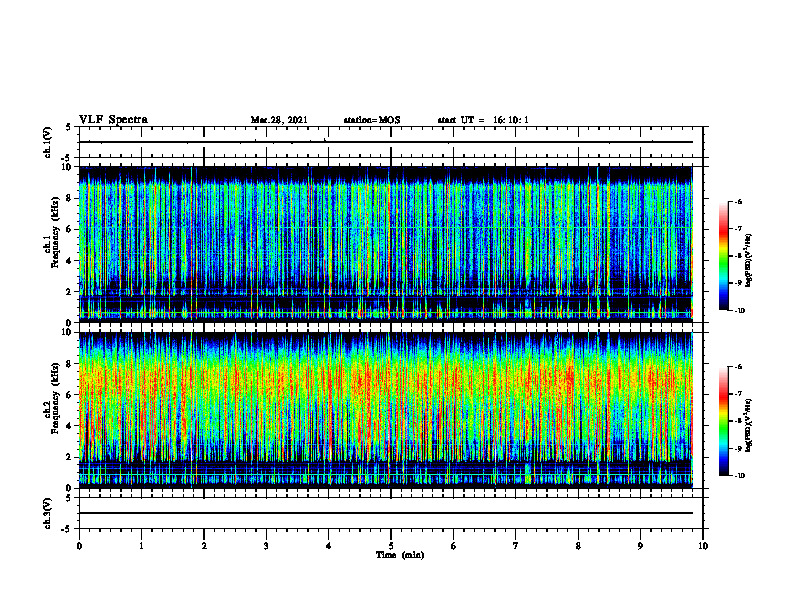Click the 'VLF Spectra' plot title
This screenshot has width=792, height=612.
(x=113, y=120)
